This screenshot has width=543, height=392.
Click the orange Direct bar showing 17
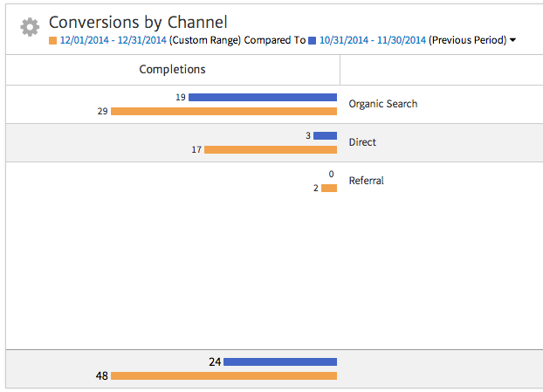(x=270, y=150)
